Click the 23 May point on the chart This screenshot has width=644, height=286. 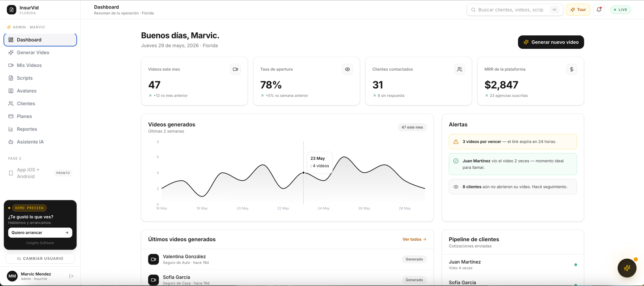[x=303, y=173]
